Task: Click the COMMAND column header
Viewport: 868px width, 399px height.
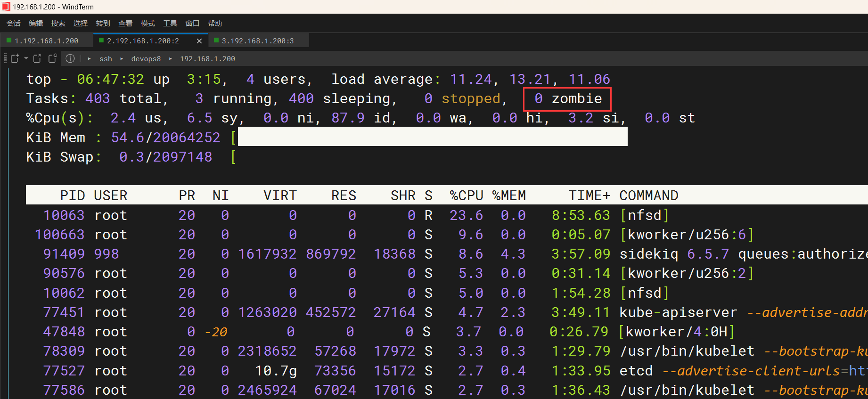Action: click(649, 195)
